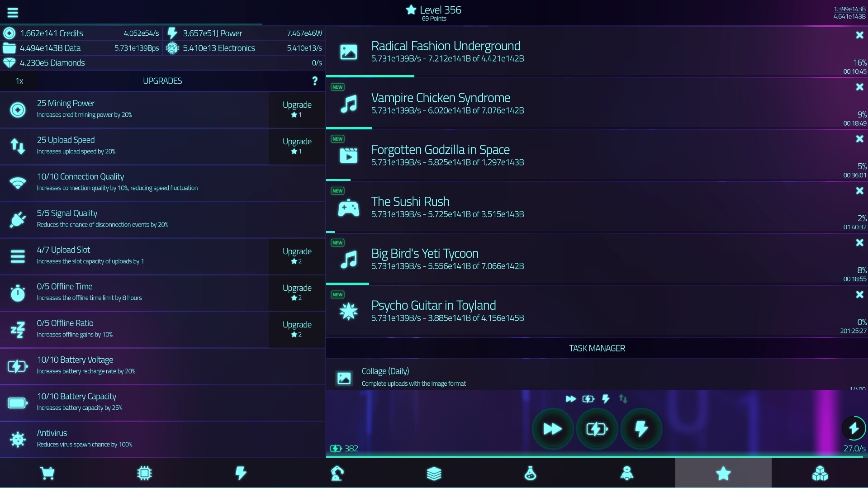Open the lab flask tab icon
This screenshot has width=868, height=488.
[530, 473]
